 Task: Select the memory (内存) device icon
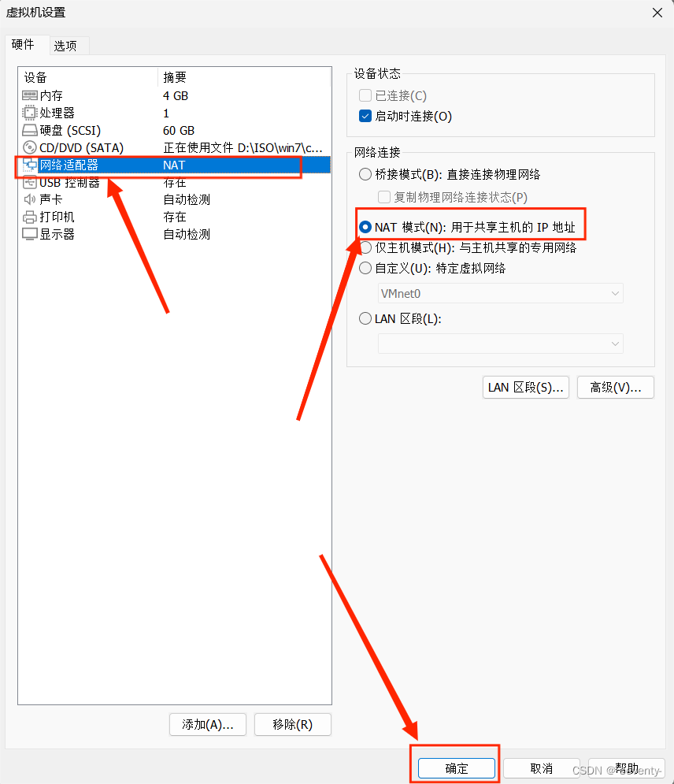(x=29, y=95)
